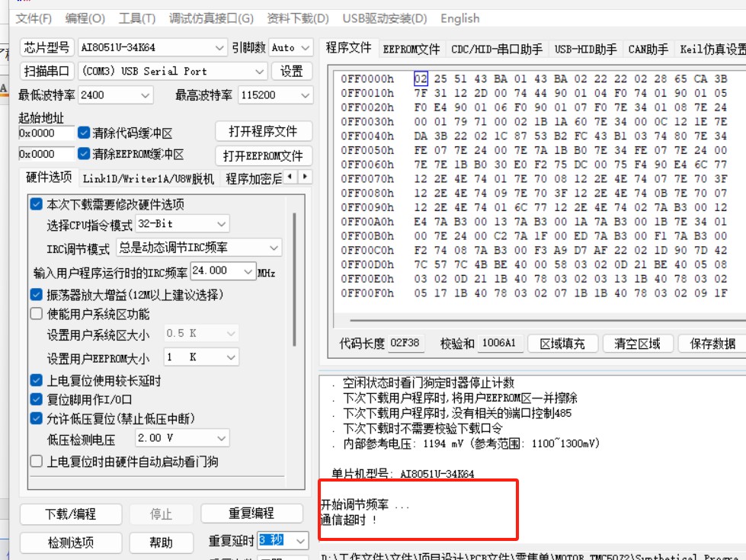Image resolution: width=746 pixels, height=560 pixels.
Task: Click the 芯片型号 button
Action: [x=47, y=47]
